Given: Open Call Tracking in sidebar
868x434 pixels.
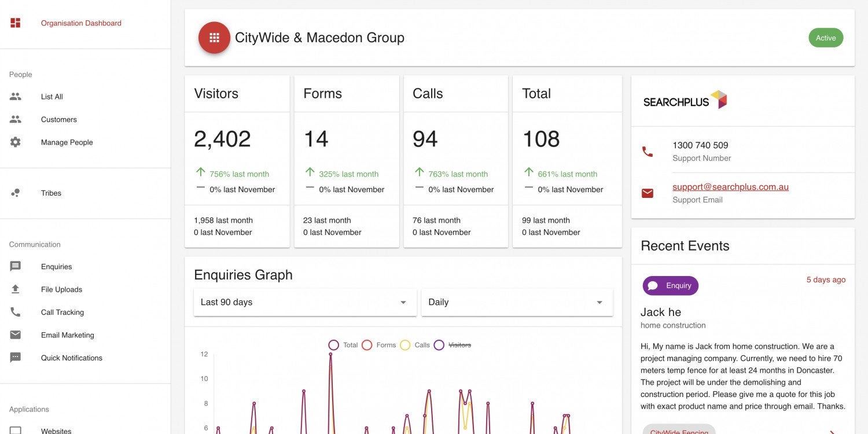Looking at the screenshot, I should coord(62,312).
